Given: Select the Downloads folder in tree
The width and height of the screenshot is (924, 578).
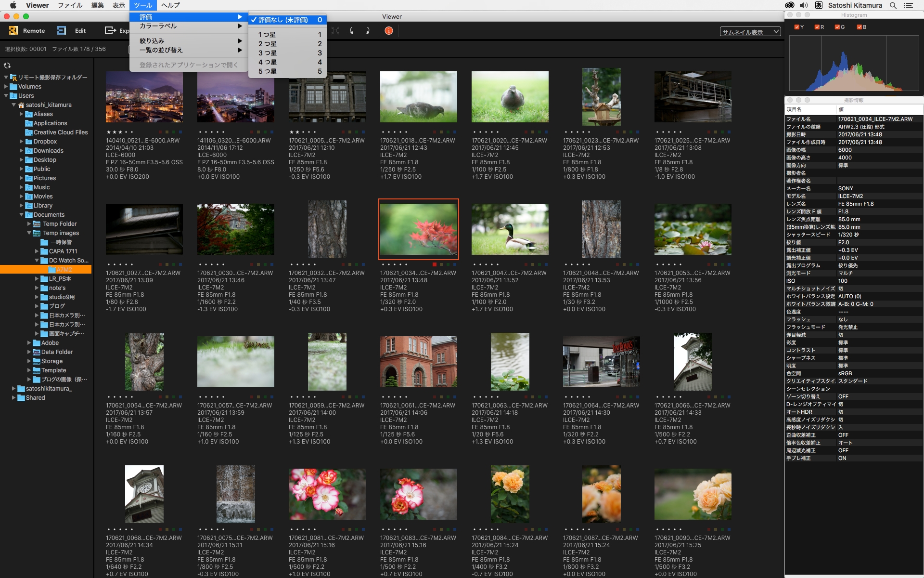Looking at the screenshot, I should [x=48, y=151].
